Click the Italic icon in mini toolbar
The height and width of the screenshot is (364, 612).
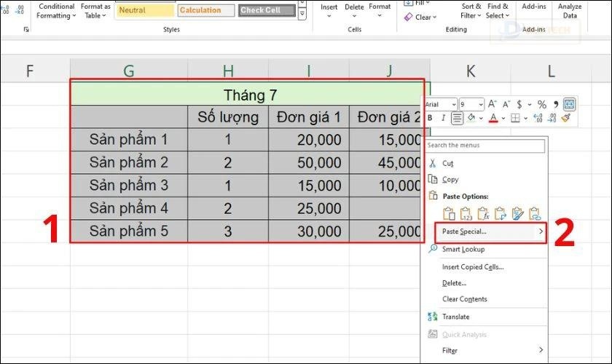442,118
